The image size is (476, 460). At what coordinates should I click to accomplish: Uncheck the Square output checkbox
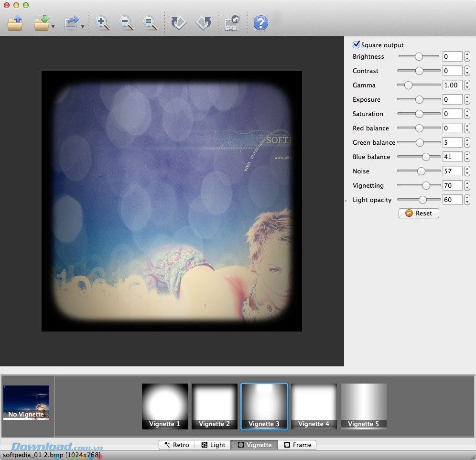coord(356,45)
